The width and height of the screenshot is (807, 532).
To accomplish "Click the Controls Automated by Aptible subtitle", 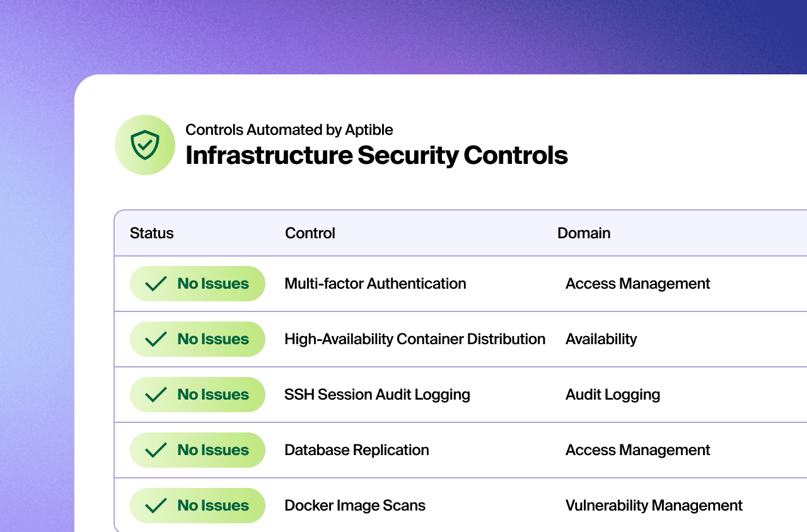I will pyautogui.click(x=289, y=130).
